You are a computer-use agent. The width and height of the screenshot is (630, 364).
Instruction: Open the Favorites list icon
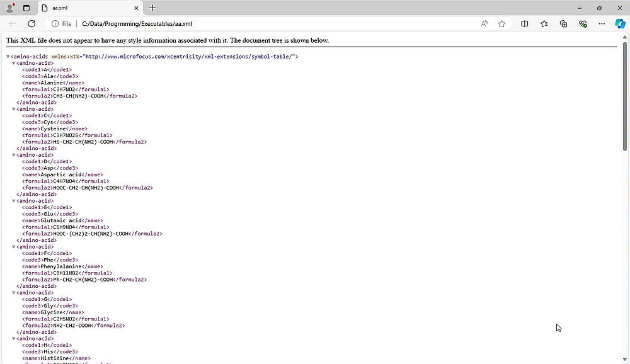point(544,24)
